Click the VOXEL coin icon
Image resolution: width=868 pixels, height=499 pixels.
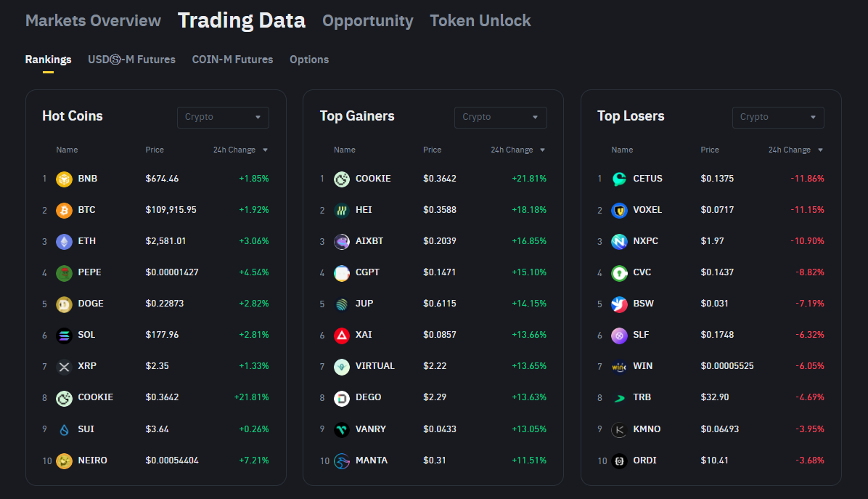pos(619,210)
